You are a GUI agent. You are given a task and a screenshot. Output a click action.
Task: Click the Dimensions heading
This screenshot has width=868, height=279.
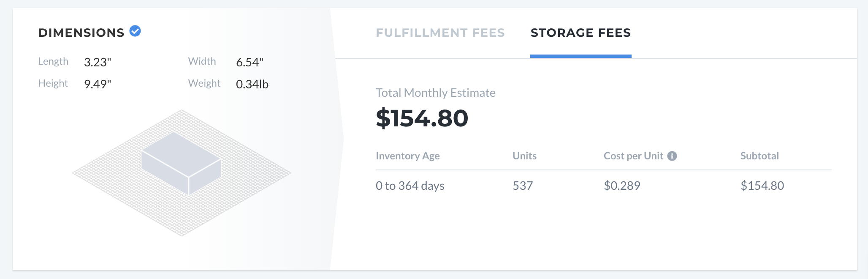point(81,33)
